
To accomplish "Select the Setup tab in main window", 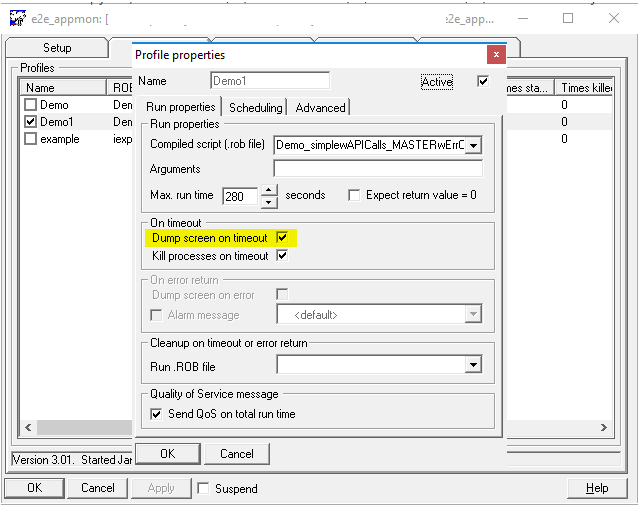I will (57, 48).
